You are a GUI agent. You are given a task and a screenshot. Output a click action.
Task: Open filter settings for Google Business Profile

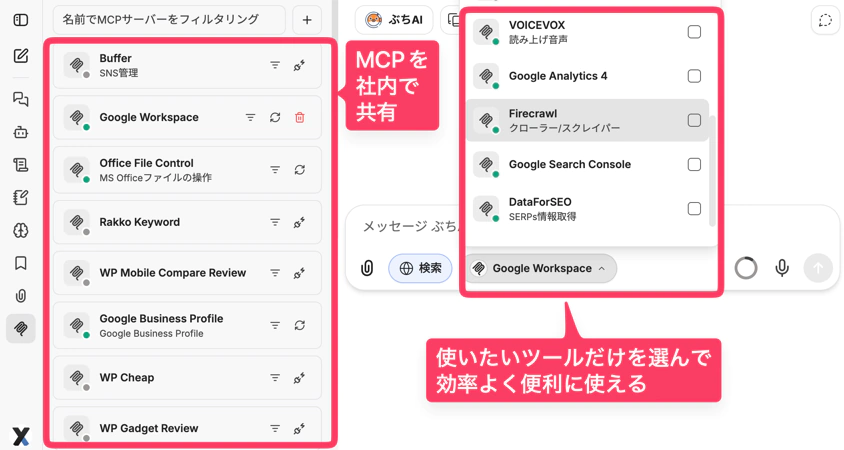[275, 325]
